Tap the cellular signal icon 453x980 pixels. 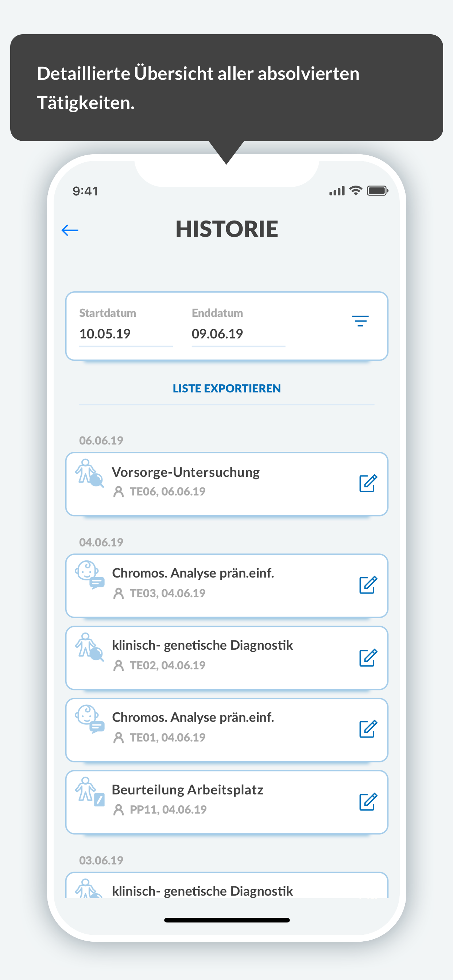click(337, 191)
